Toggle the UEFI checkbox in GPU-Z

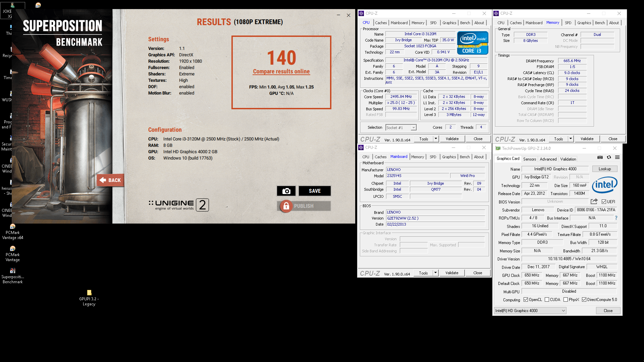(x=604, y=202)
